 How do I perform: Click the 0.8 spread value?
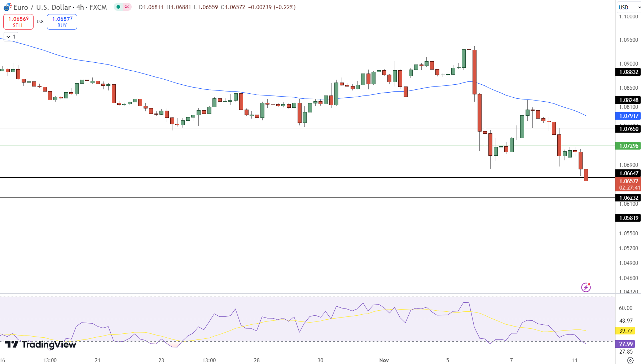[40, 22]
